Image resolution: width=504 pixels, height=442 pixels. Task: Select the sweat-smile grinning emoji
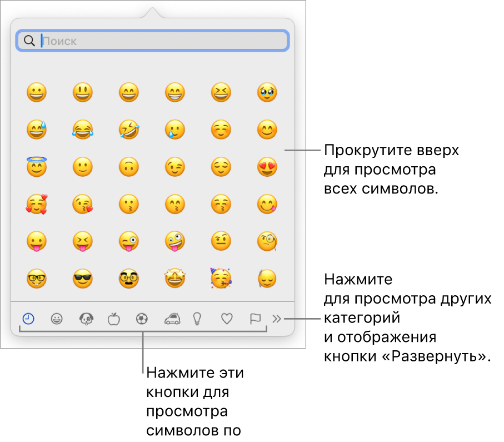coord(37,130)
